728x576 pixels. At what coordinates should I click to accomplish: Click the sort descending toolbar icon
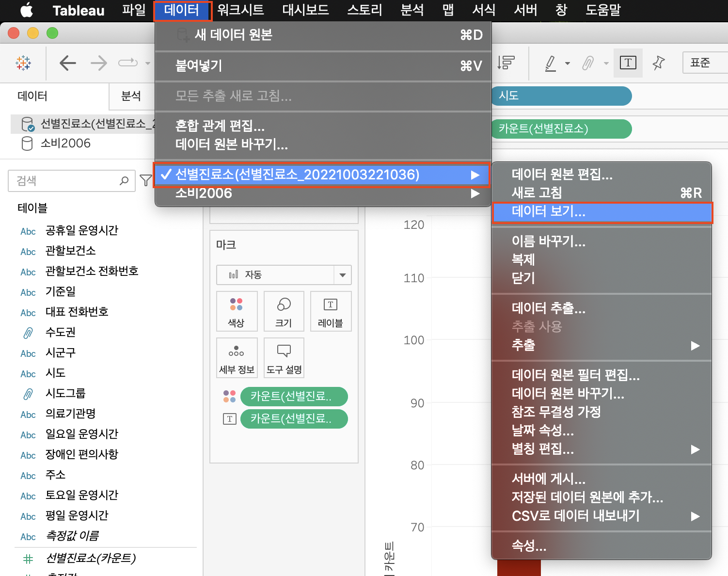[x=506, y=63]
